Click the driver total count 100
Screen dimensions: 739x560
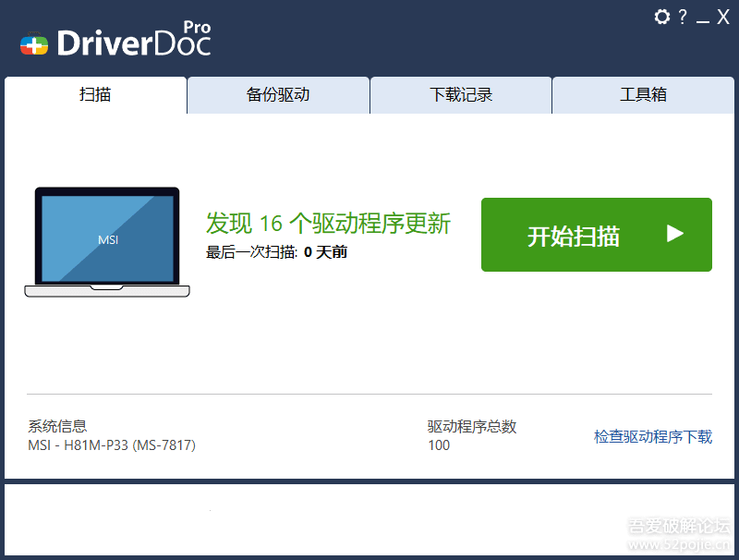click(439, 445)
